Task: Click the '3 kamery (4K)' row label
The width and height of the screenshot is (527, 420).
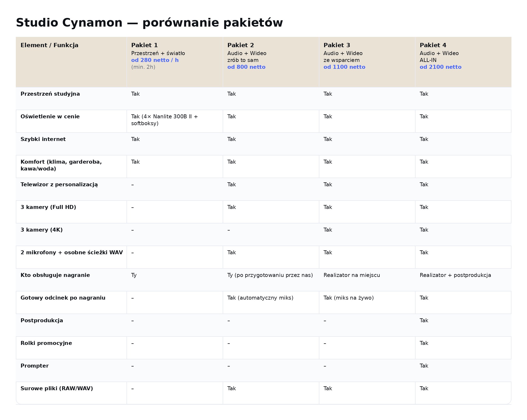Action: pos(42,230)
